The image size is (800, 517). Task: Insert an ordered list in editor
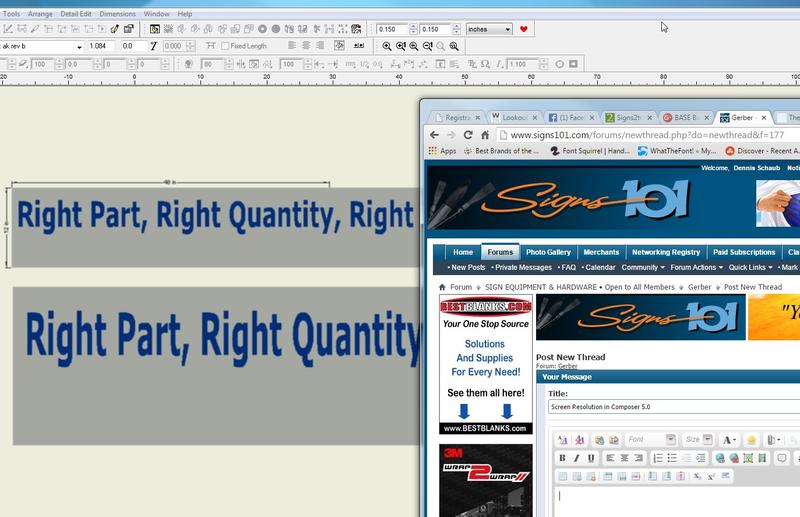point(658,458)
